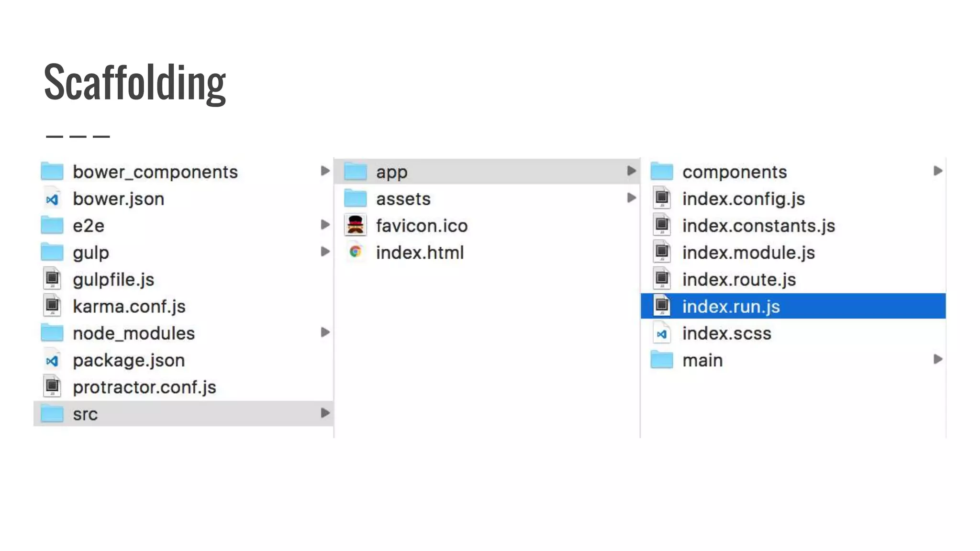Click the favicon.ico mustache icon
This screenshot has width=980, height=551.
tap(355, 225)
